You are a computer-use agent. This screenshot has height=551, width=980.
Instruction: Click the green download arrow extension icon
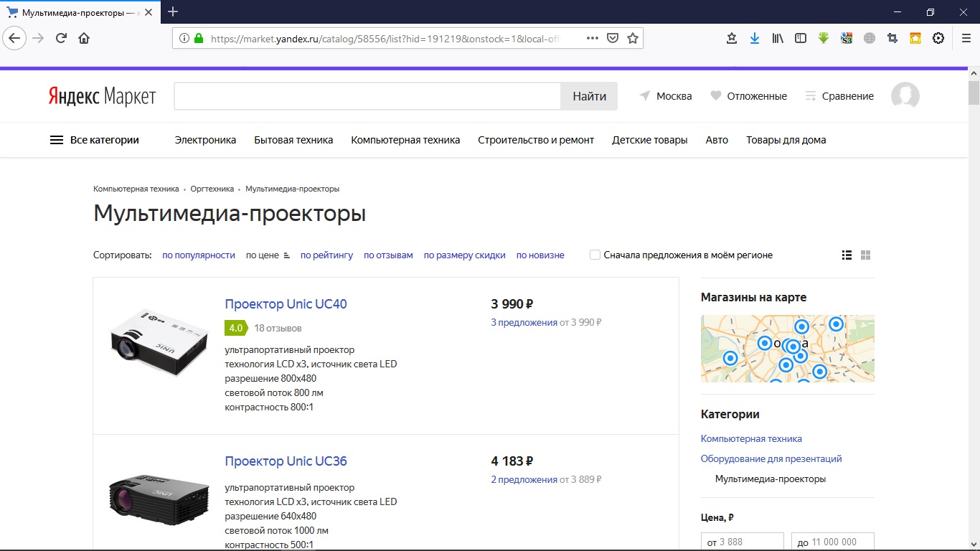tap(824, 38)
